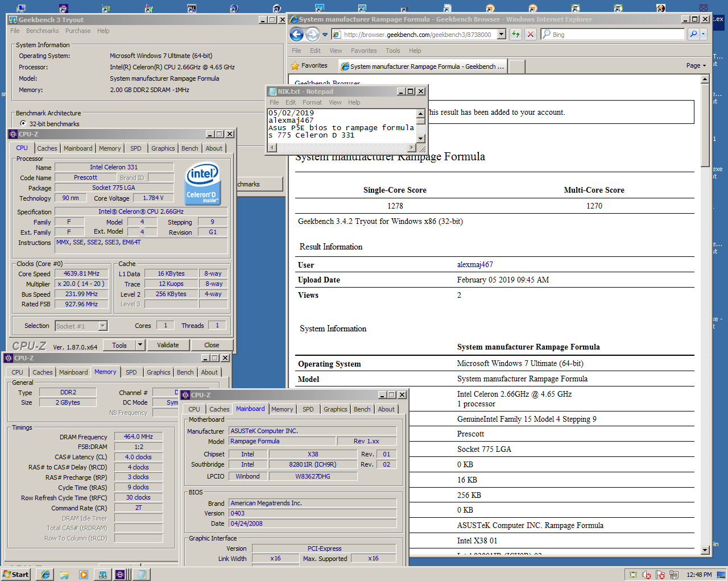Image resolution: width=728 pixels, height=582 pixels.
Task: Click the Internet Explorer back arrow
Action: [x=296, y=34]
